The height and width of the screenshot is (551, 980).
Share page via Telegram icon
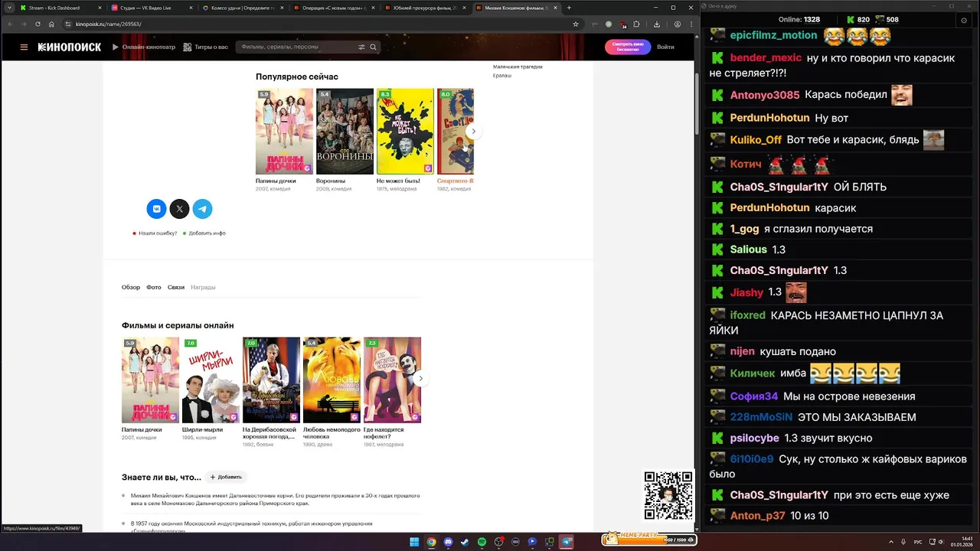(202, 208)
